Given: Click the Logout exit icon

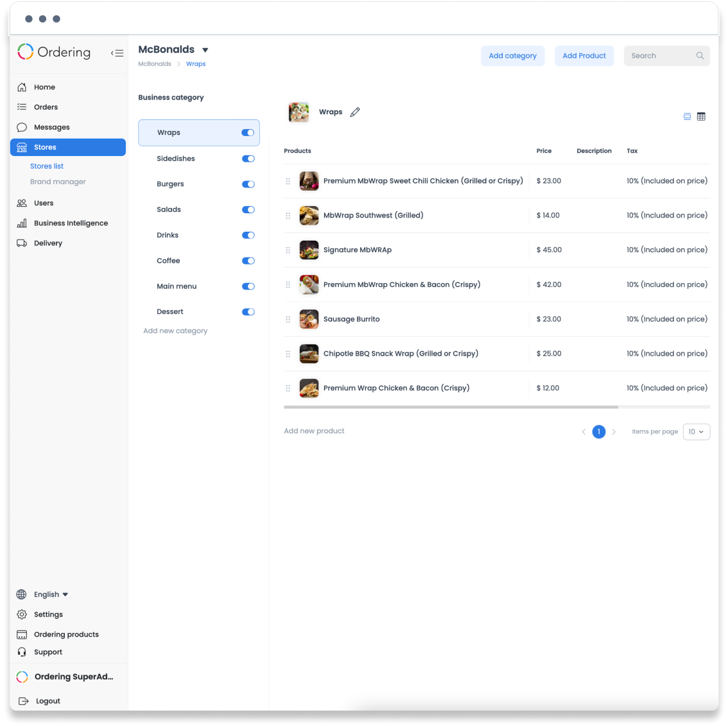Looking at the screenshot, I should click(x=24, y=702).
